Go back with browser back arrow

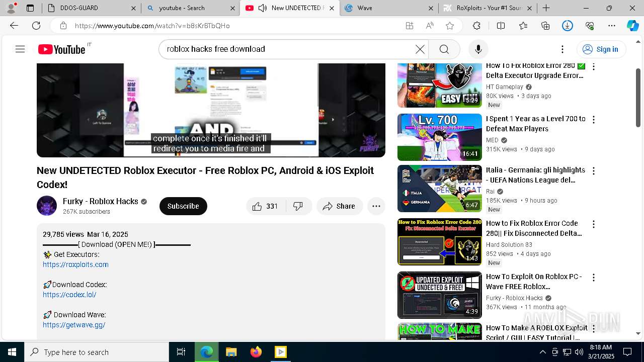(x=14, y=26)
